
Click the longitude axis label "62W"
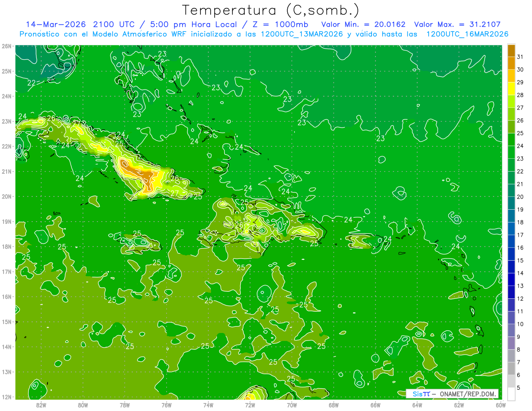458,405
